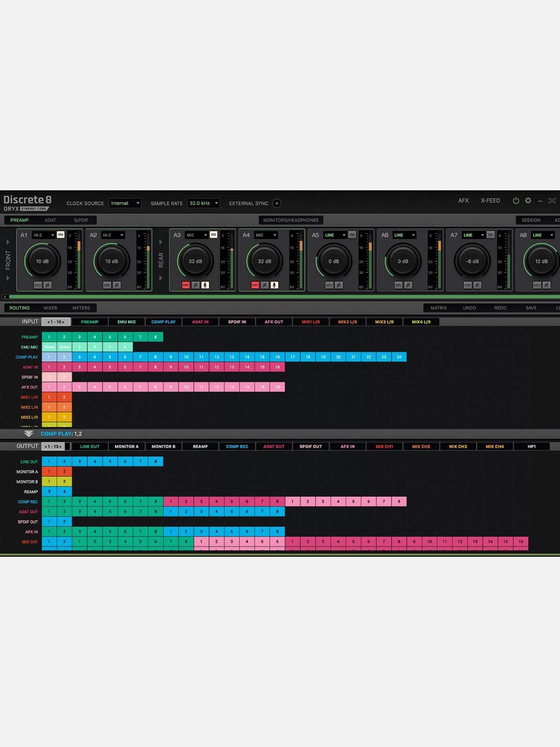Click the phase invert icon on channel A2
This screenshot has width=560, height=747.
point(117,285)
